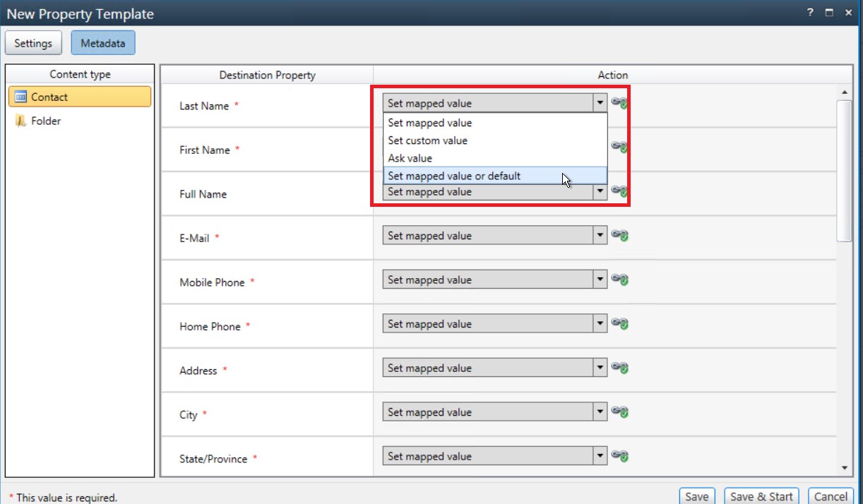
Task: Click the Save & Start button
Action: point(761,496)
